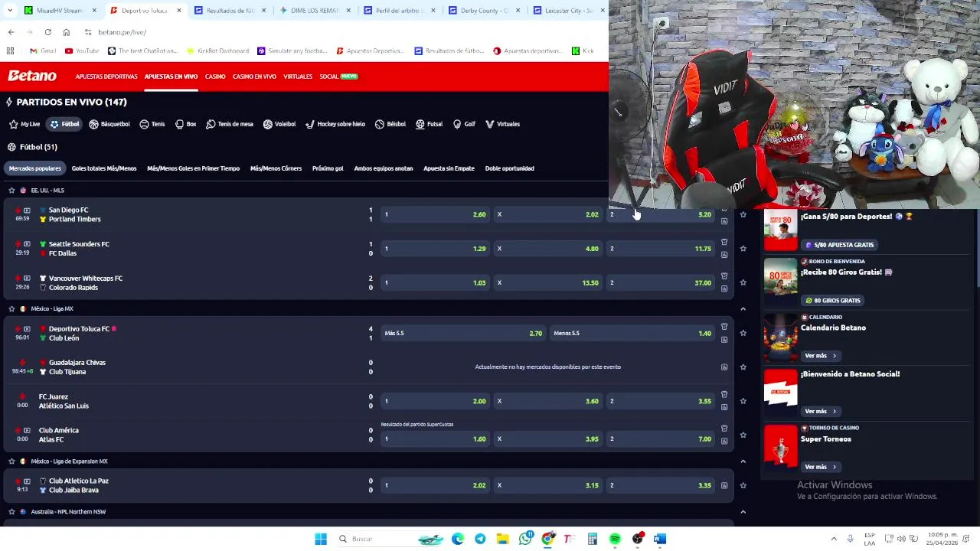Open stats icon for Guadalajara Chivas match
Viewport: 980px width, 551px height.
(724, 367)
